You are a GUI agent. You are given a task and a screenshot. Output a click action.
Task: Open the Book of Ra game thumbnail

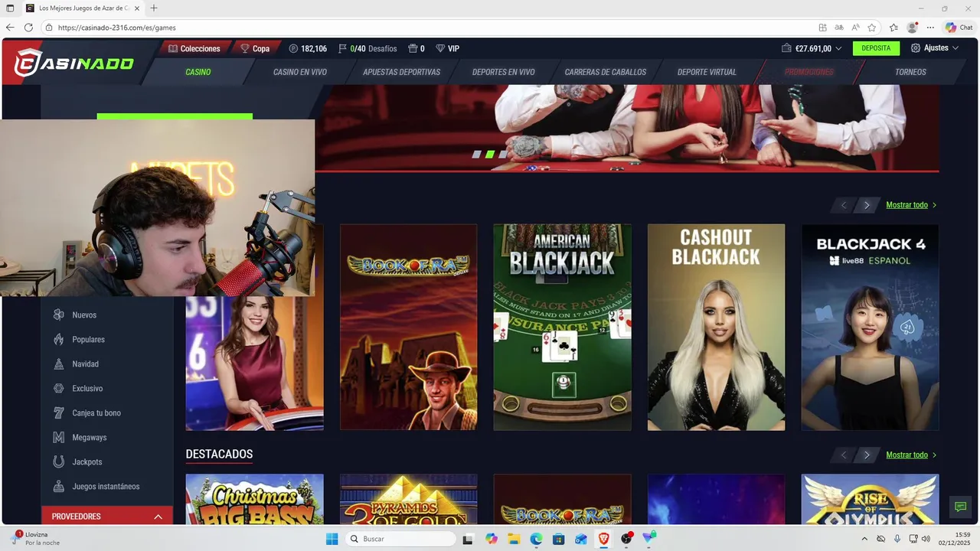(x=408, y=327)
